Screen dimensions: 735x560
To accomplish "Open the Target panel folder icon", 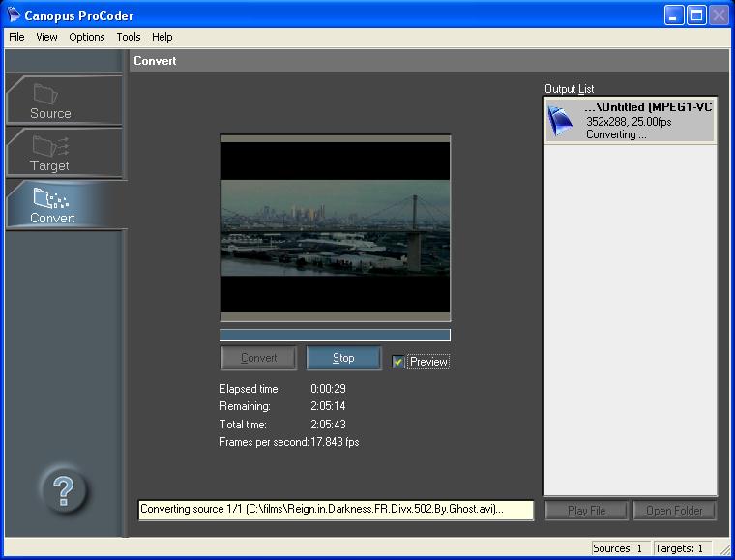I will 50,145.
